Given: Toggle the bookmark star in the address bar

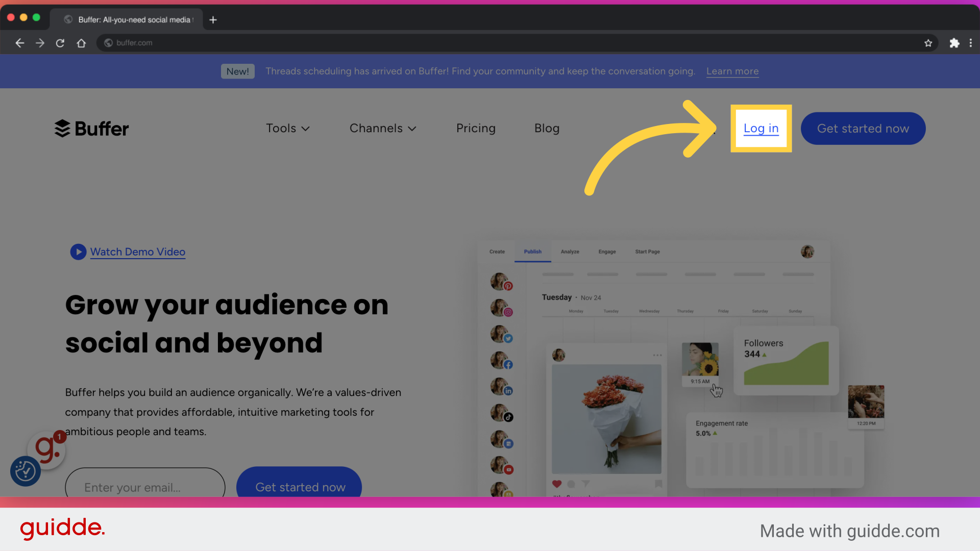Looking at the screenshot, I should (928, 43).
